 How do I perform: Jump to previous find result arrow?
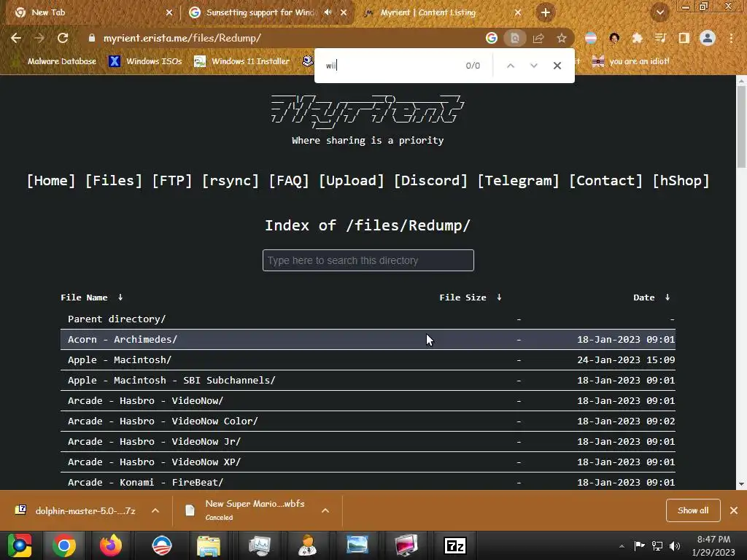[510, 66]
